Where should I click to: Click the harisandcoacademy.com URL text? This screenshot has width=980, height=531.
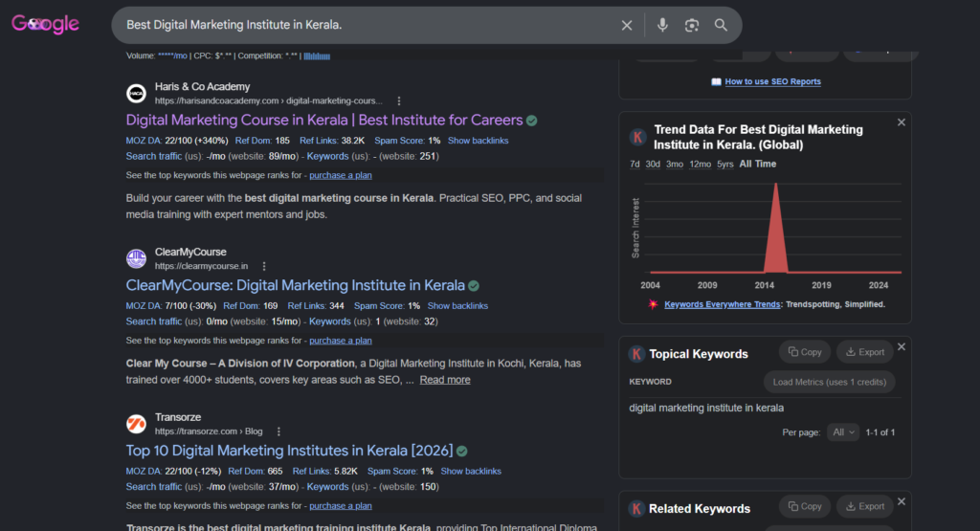pos(269,101)
